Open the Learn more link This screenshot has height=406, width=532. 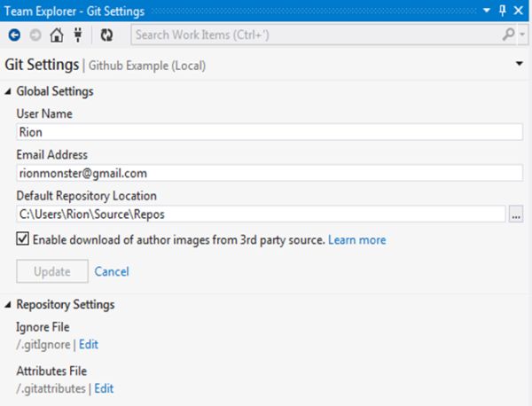click(356, 240)
